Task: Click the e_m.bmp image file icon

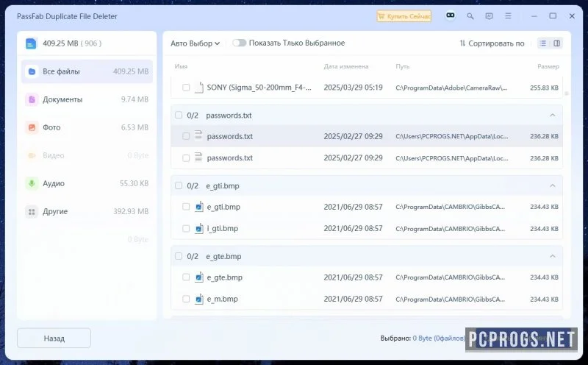Action: [198, 299]
